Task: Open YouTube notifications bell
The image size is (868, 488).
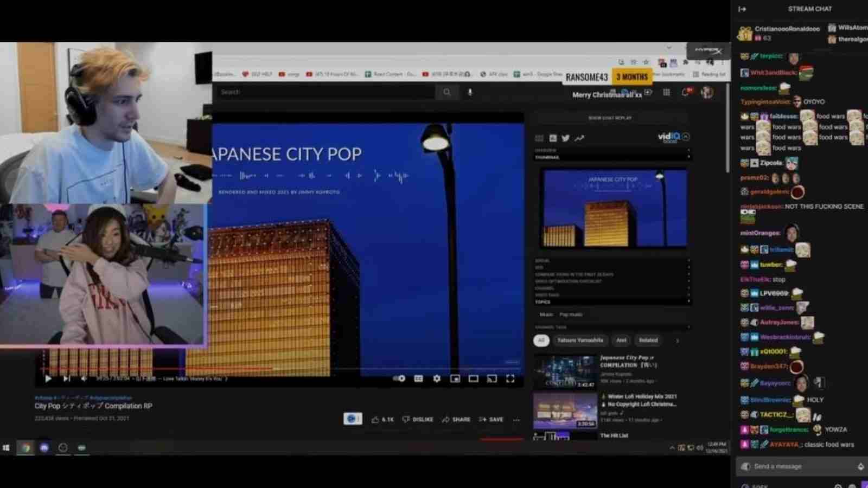Action: coord(686,92)
